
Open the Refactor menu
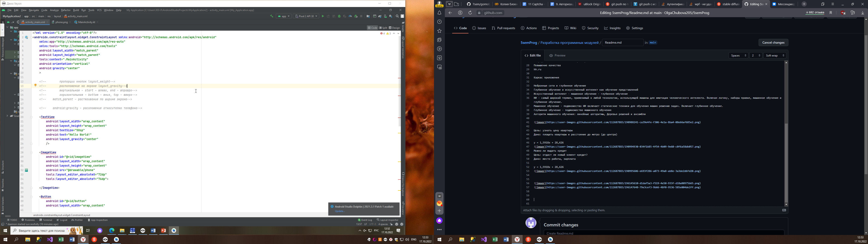66,10
